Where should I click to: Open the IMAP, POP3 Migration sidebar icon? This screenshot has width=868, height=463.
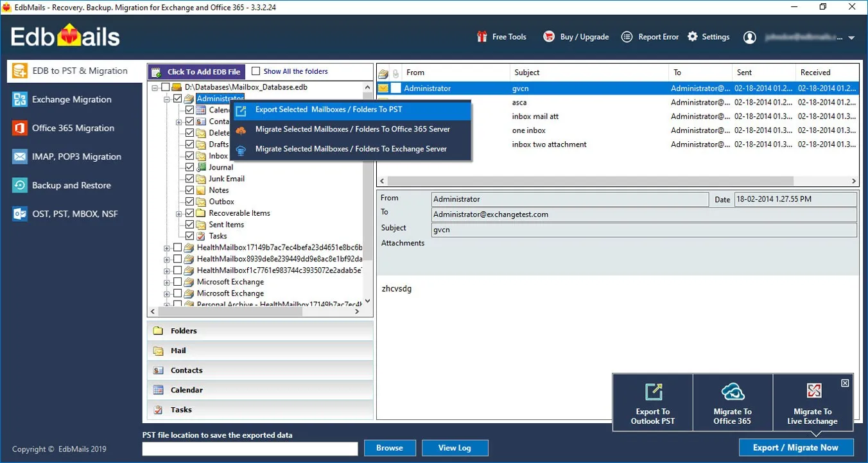(x=19, y=157)
